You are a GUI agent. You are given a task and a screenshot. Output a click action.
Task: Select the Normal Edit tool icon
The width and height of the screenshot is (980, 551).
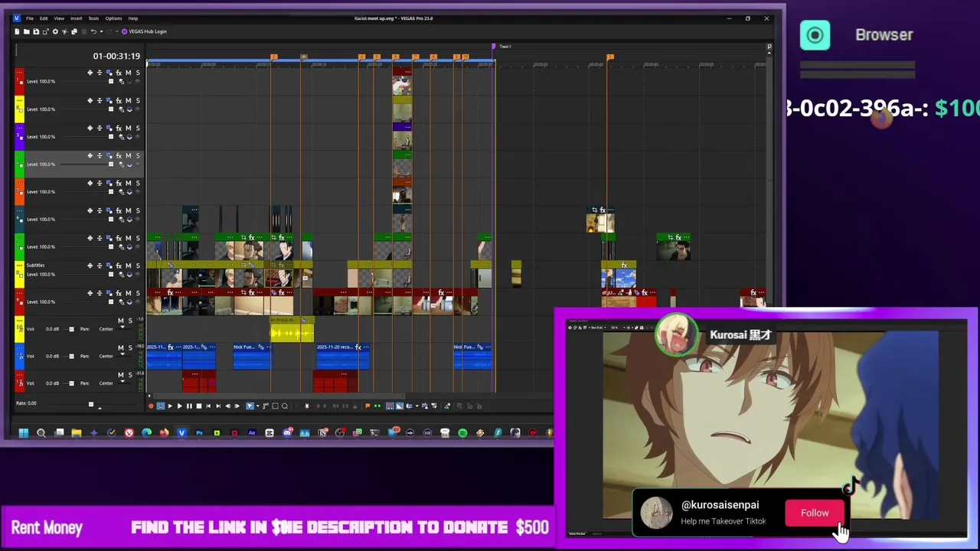(250, 406)
